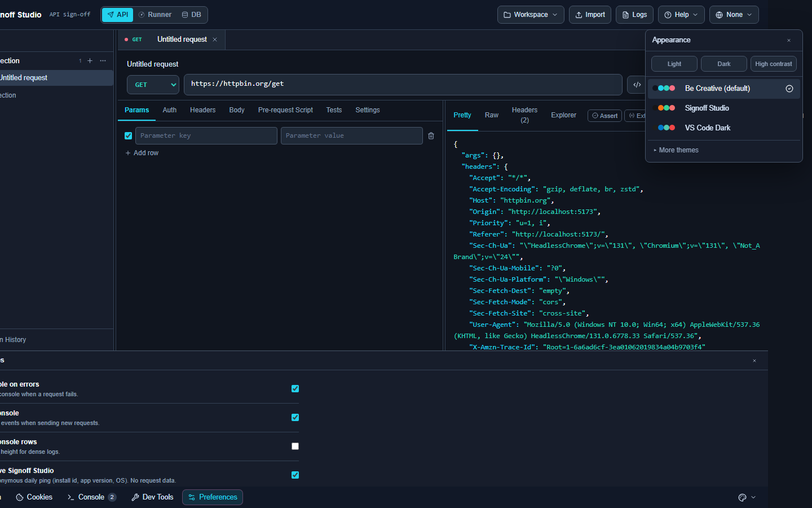Delete the parameter row with trash icon
This screenshot has height=508, width=812.
pyautogui.click(x=431, y=135)
